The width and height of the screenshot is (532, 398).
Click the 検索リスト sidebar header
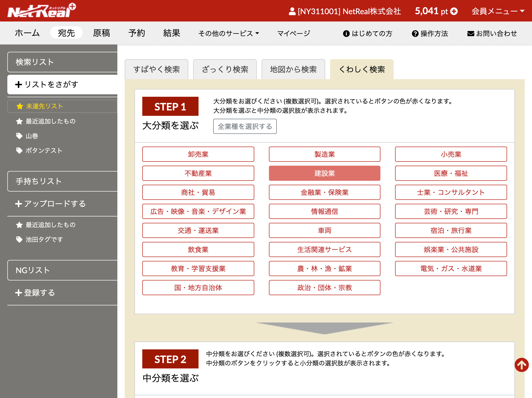pos(63,62)
